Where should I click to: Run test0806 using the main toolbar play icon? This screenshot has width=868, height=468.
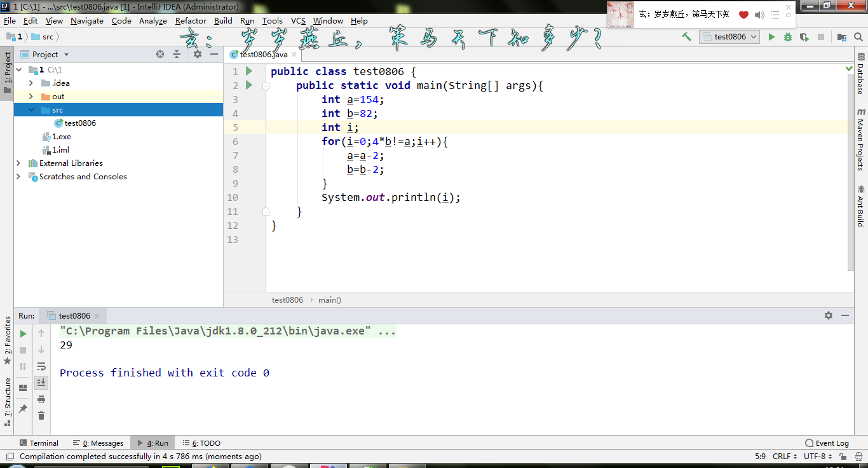coord(771,37)
